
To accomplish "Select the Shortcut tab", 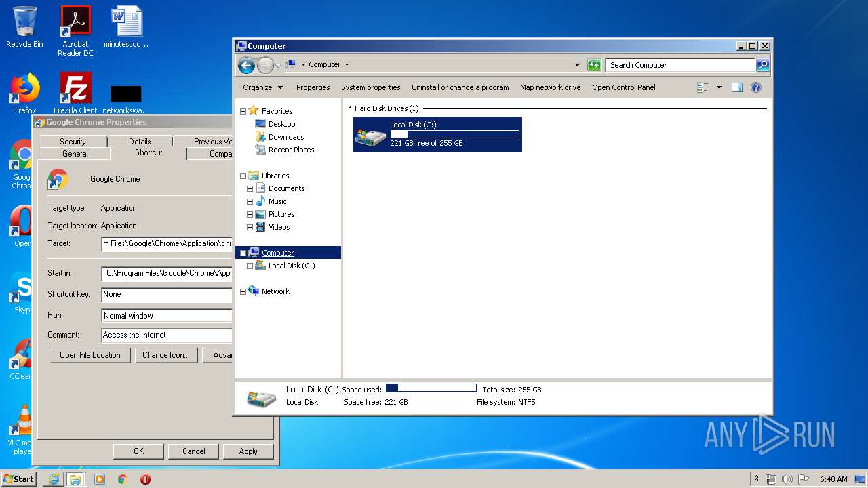I will [149, 152].
